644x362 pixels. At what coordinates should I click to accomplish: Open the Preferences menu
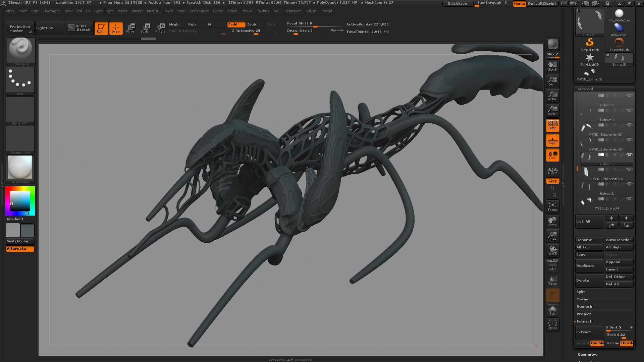(199, 11)
